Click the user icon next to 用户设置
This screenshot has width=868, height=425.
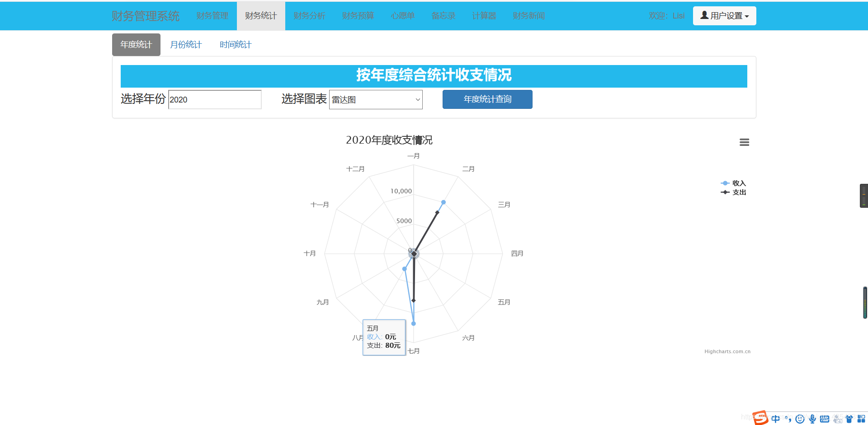tap(704, 15)
